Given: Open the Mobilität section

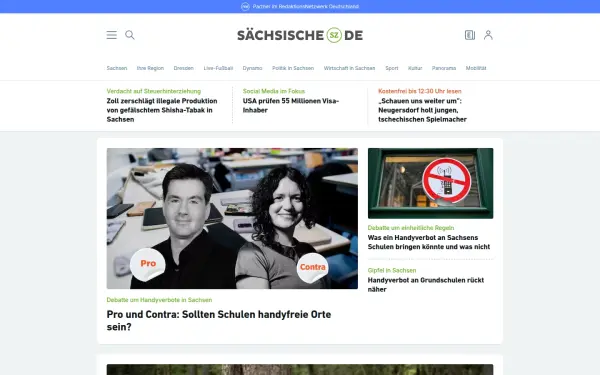Looking at the screenshot, I should tap(476, 68).
